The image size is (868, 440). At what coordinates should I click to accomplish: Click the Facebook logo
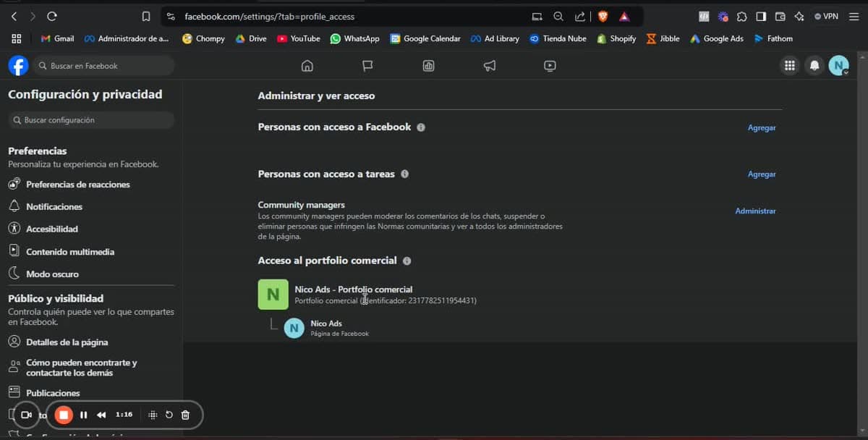[18, 66]
